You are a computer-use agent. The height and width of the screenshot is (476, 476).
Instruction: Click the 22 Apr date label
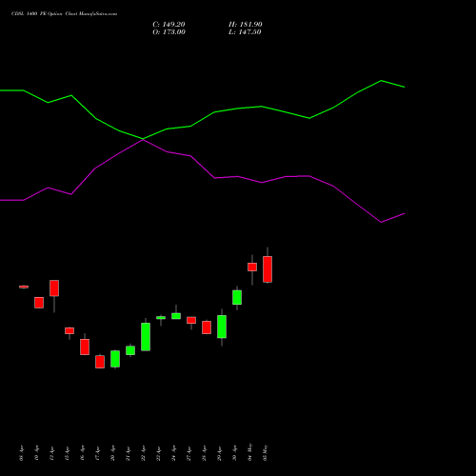tap(144, 453)
